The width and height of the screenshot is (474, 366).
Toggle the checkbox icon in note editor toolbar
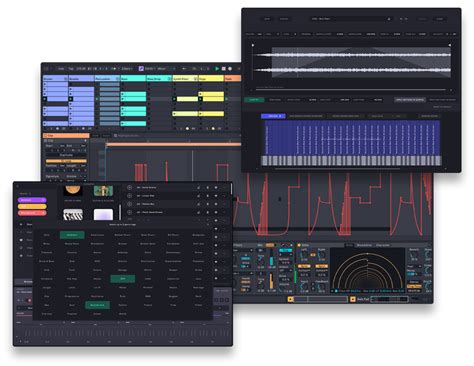point(116,136)
